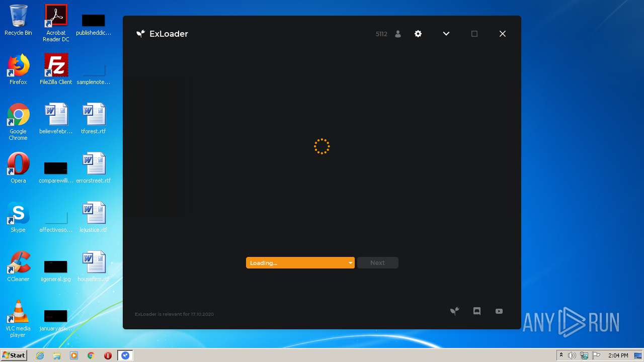Image resolution: width=644 pixels, height=362 pixels.
Task: Select the FileZilla Client shortcut
Action: pos(56,69)
